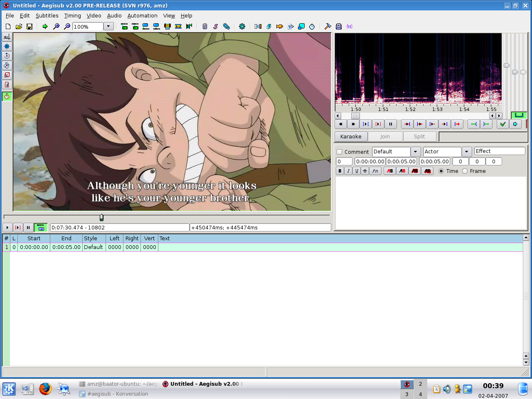Select the rotate Z video tool
The image size is (532, 399).
point(7,56)
